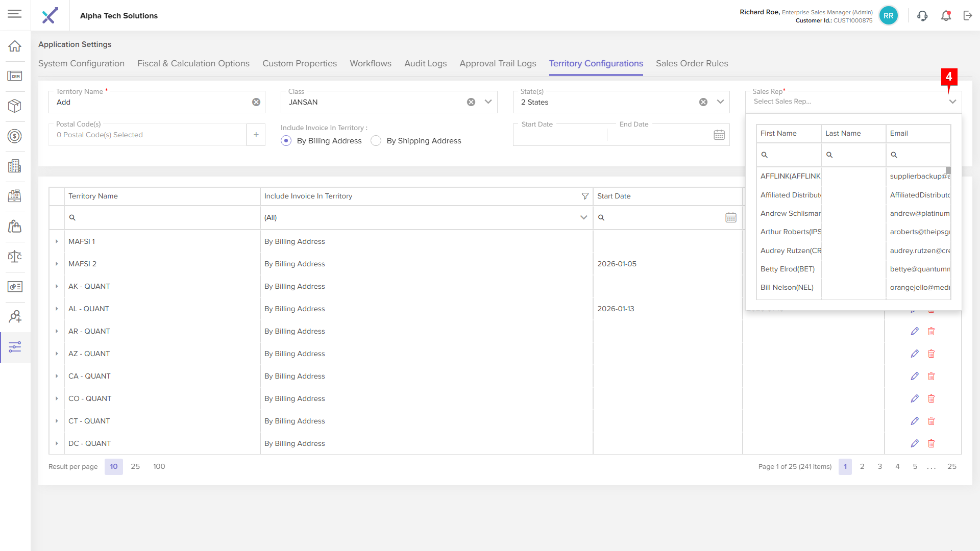Screen dimensions: 980x551
Task: Delete the CO - QUANT territory row
Action: point(931,398)
